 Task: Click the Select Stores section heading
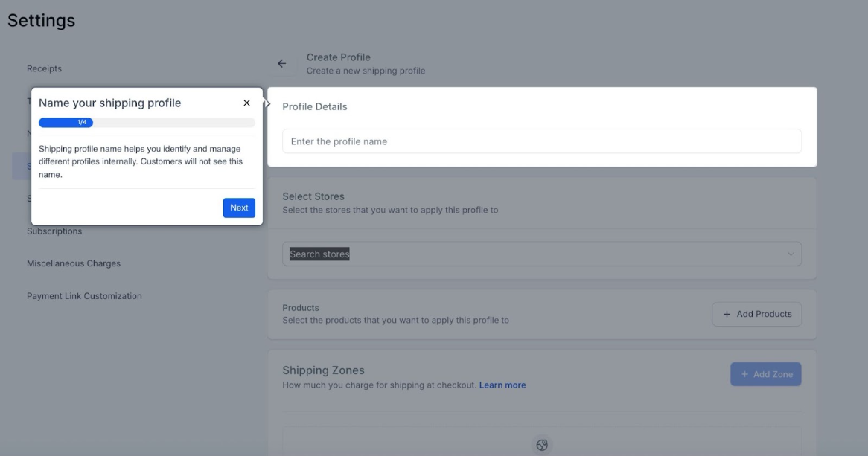(x=313, y=196)
